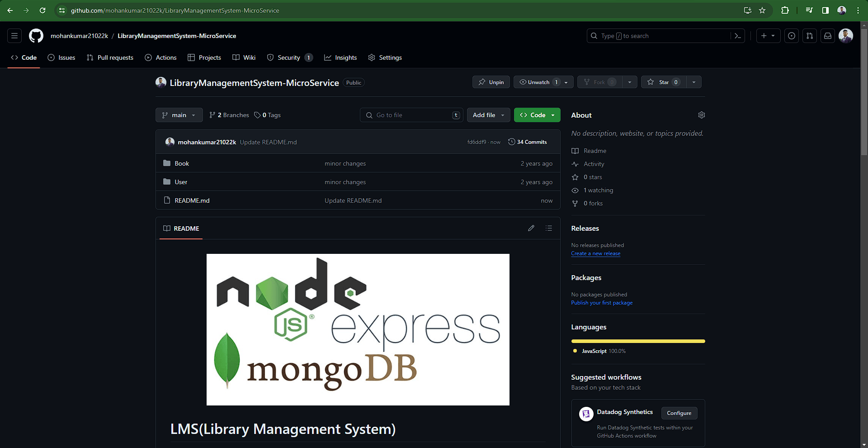Open the mohankumar21022k owner link in breadcrumb
This screenshot has height=448, width=868.
[x=79, y=36]
